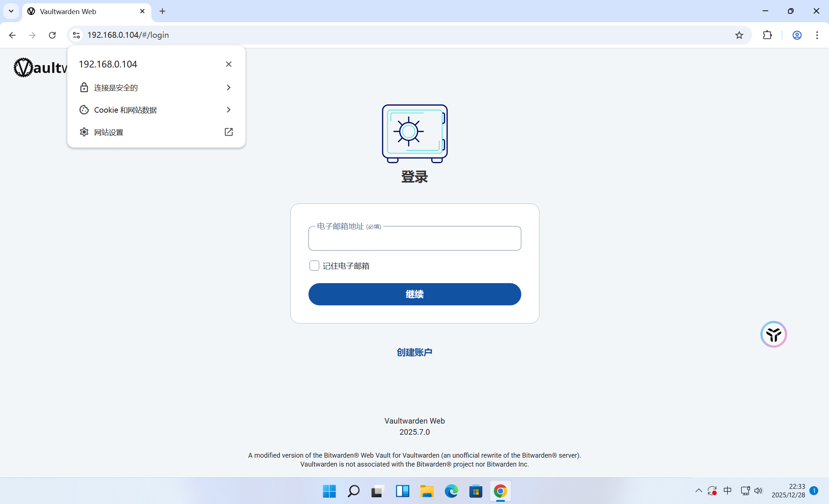Viewport: 829px width, 504px height.
Task: Click the floating round assistant icon
Action: tap(773, 334)
